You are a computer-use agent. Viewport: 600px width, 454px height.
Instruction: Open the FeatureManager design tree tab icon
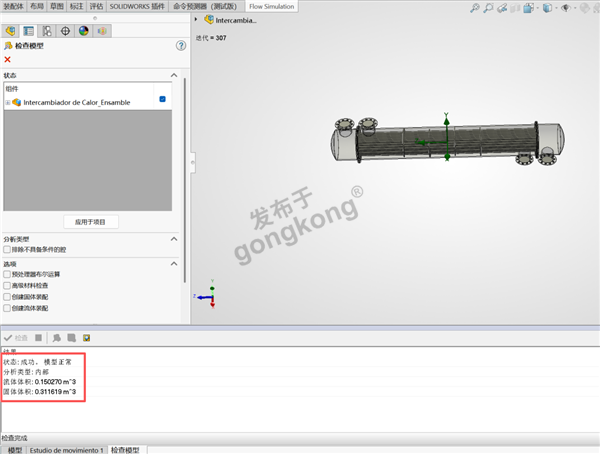[11, 31]
